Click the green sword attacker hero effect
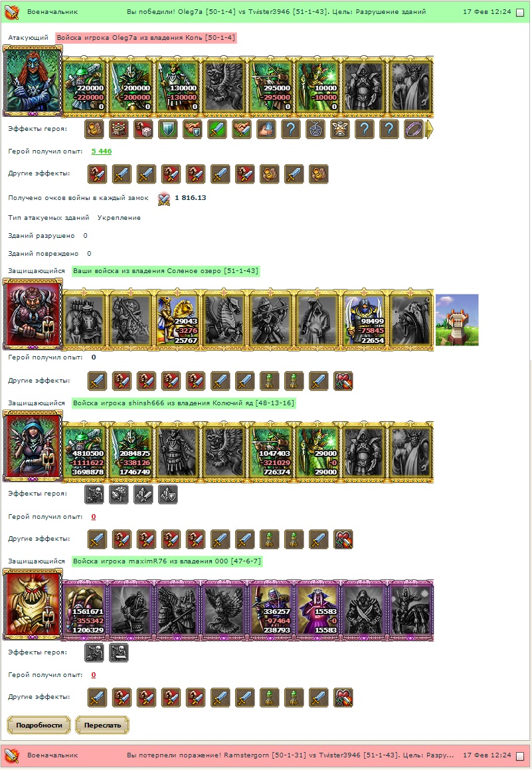Viewport: 532px width, 770px height. tap(217, 130)
